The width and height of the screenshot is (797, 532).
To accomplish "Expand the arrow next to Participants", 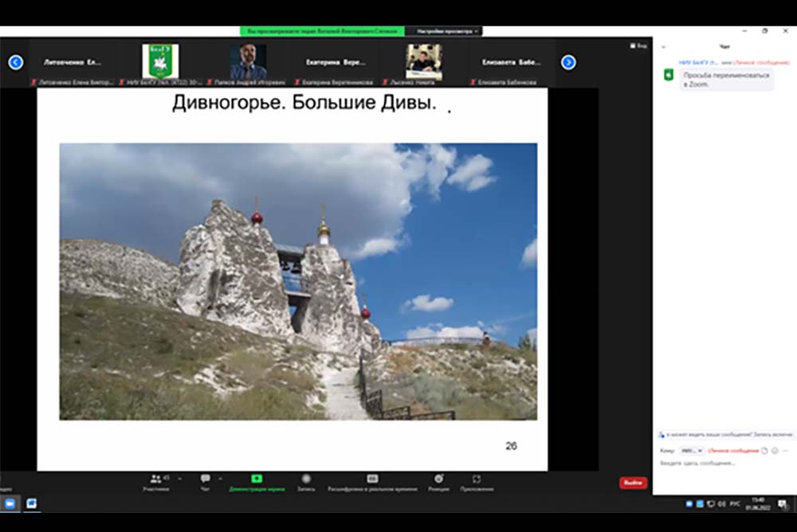I will (180, 479).
